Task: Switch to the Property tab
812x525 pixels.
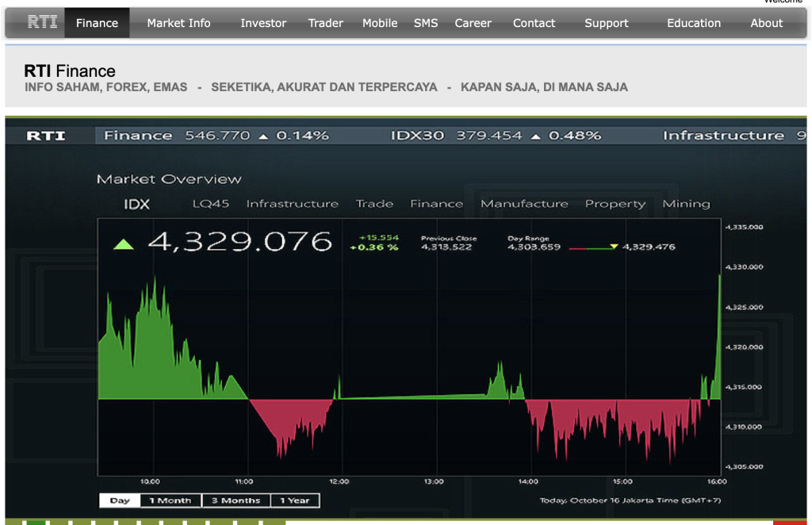Action: coord(615,204)
